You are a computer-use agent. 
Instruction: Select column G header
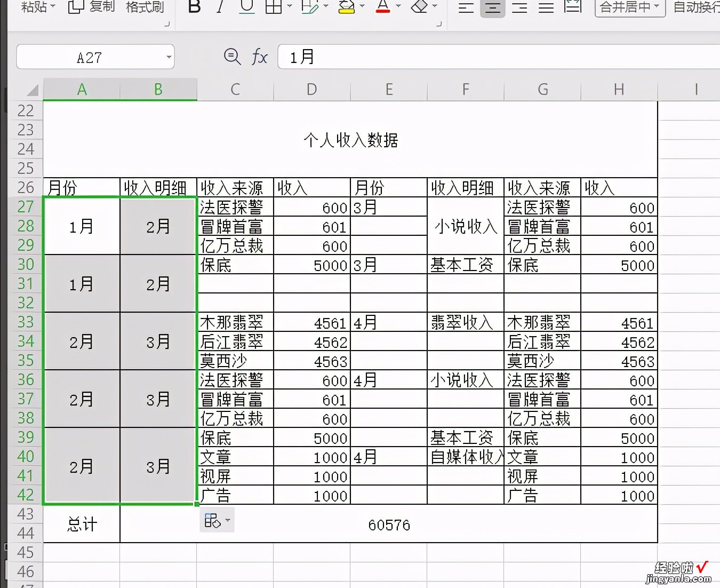click(x=542, y=89)
